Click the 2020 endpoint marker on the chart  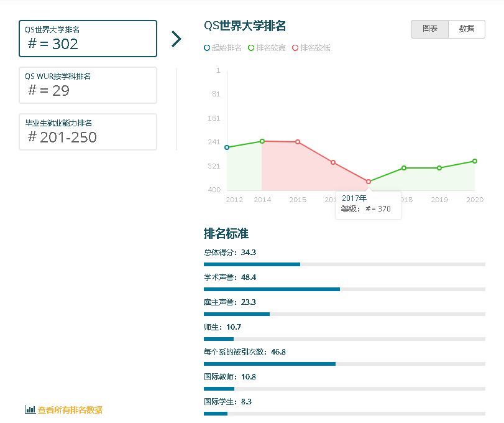click(x=474, y=161)
